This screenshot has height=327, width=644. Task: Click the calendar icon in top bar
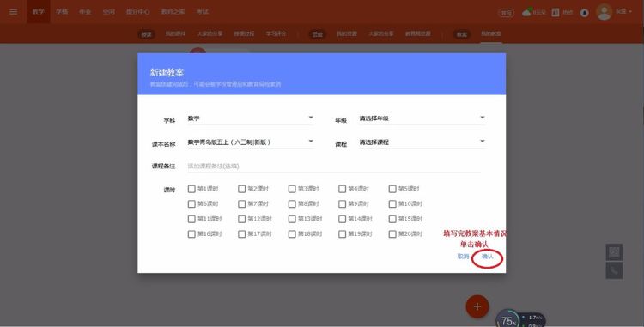click(x=556, y=12)
